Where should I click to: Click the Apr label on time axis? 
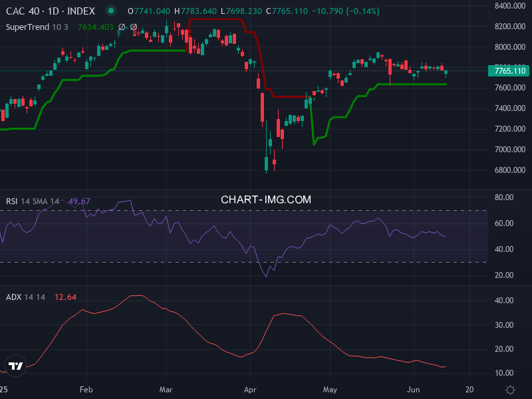pos(250,390)
